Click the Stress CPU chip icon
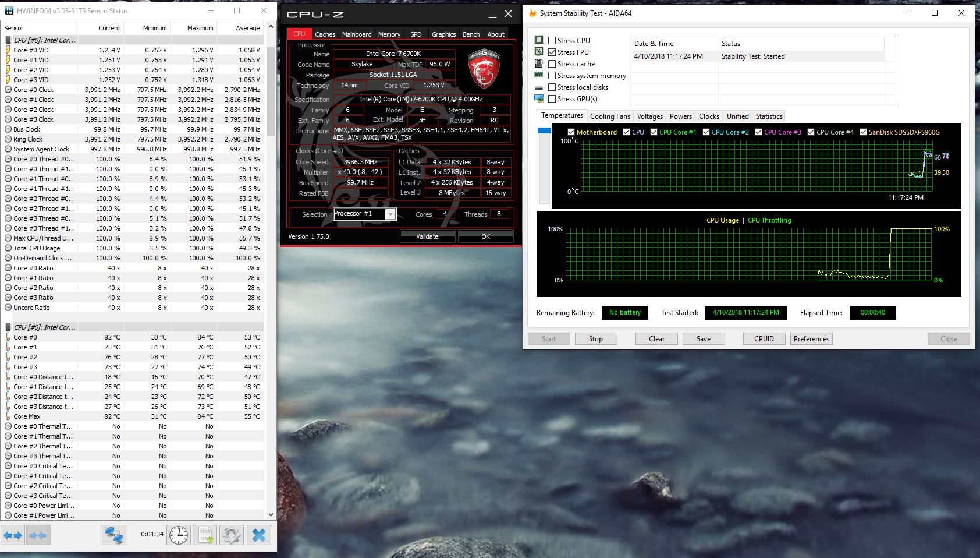The width and height of the screenshot is (980, 558). [x=539, y=40]
